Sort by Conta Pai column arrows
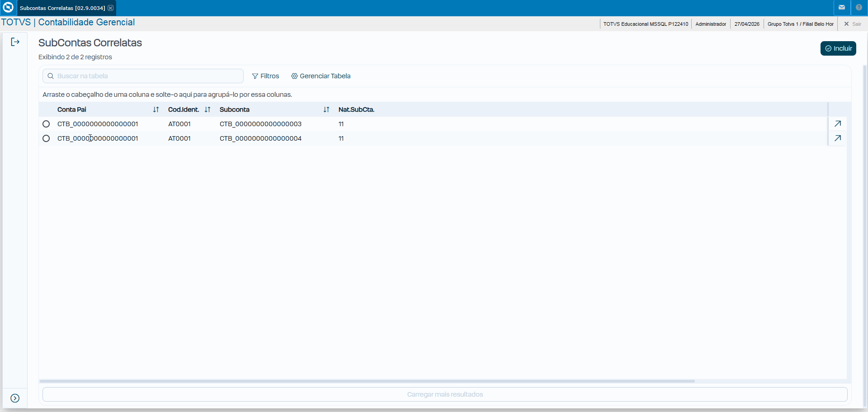The height and width of the screenshot is (412, 868). [x=156, y=109]
